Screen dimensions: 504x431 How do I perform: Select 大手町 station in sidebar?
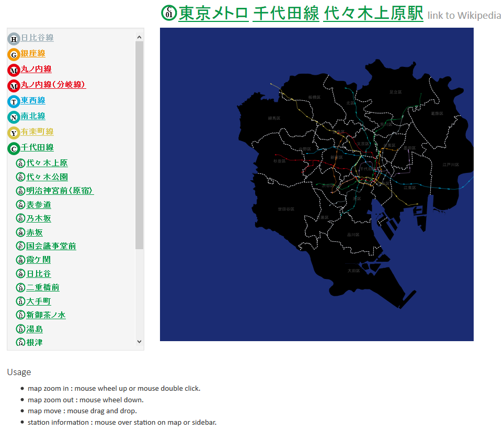(x=39, y=301)
